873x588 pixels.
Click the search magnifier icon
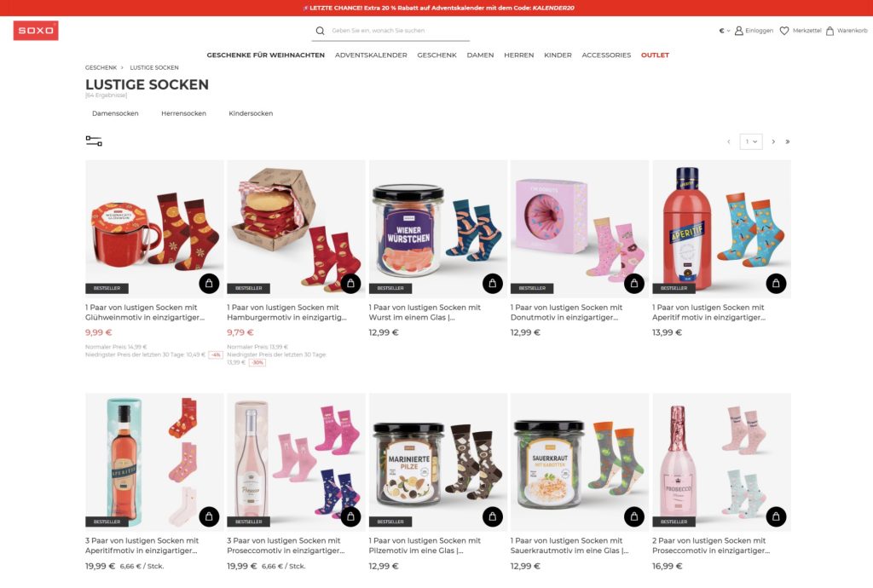click(x=321, y=31)
